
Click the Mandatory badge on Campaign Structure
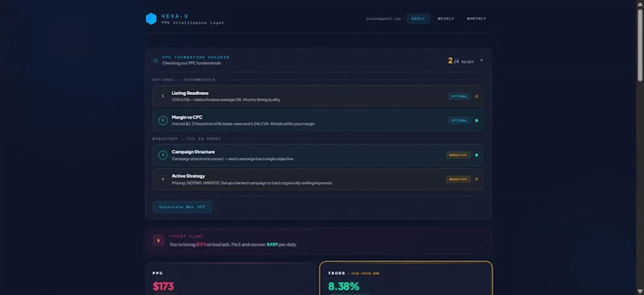(x=458, y=155)
